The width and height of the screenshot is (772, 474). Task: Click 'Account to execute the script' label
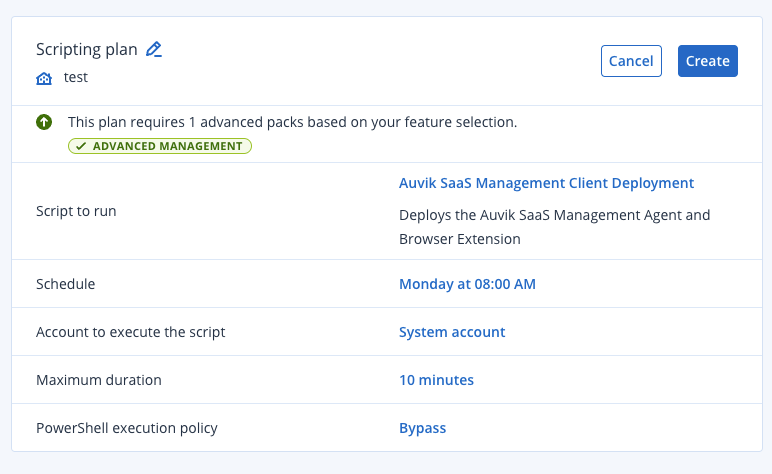pyautogui.click(x=130, y=332)
